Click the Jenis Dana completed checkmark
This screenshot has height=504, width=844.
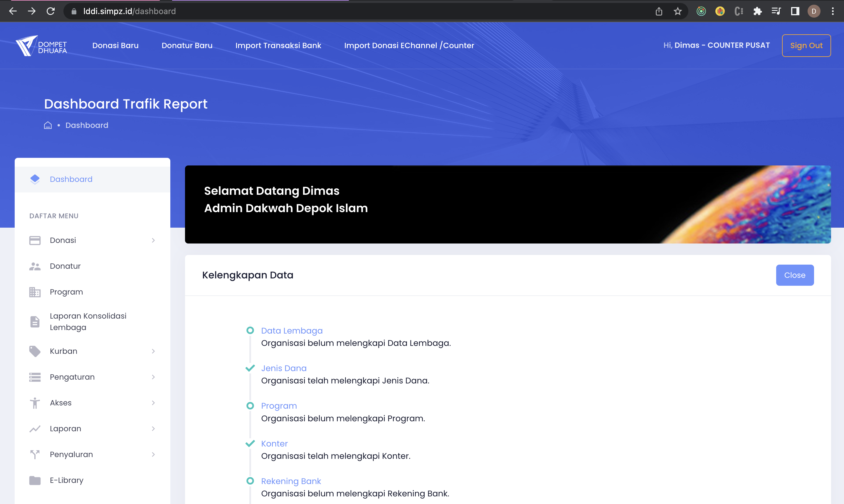point(250,368)
